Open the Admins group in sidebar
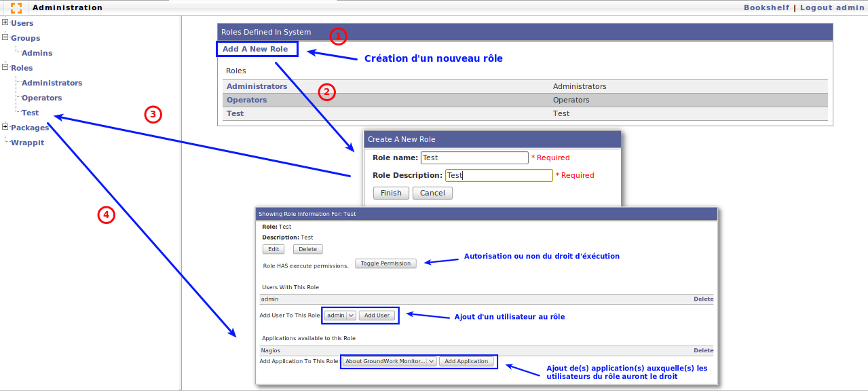 click(x=37, y=53)
